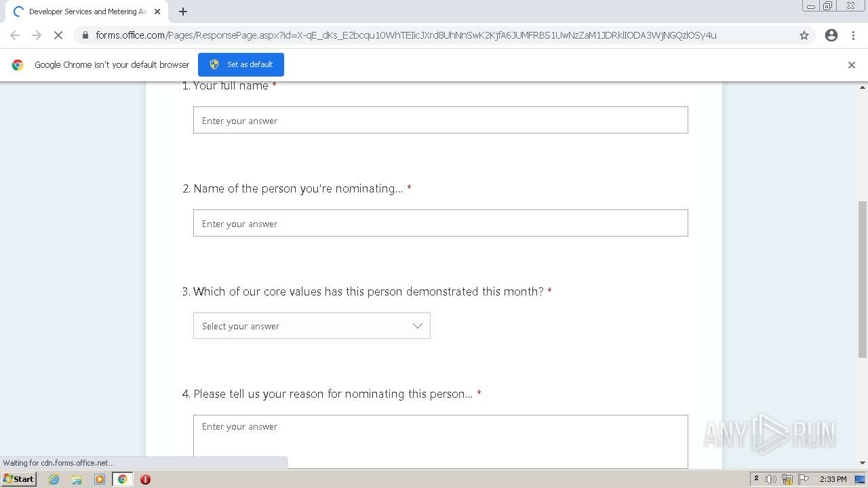Click the network tray icon

787,479
